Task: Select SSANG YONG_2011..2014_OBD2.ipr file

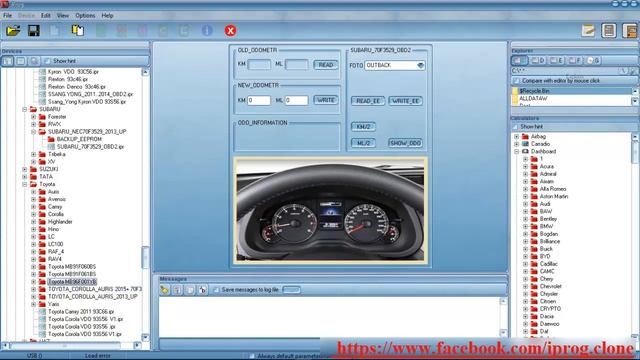Action: (90, 94)
